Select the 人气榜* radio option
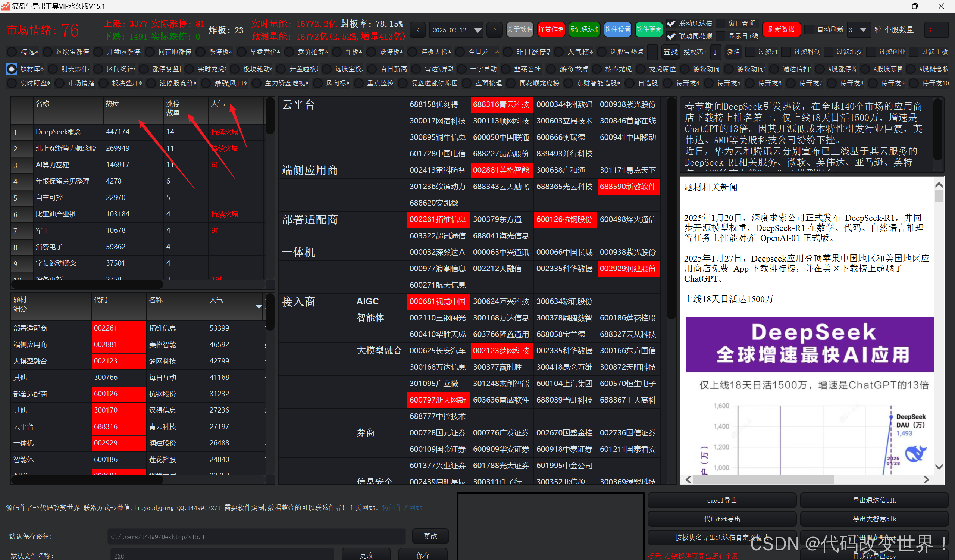The height and width of the screenshot is (560, 955). point(558,52)
